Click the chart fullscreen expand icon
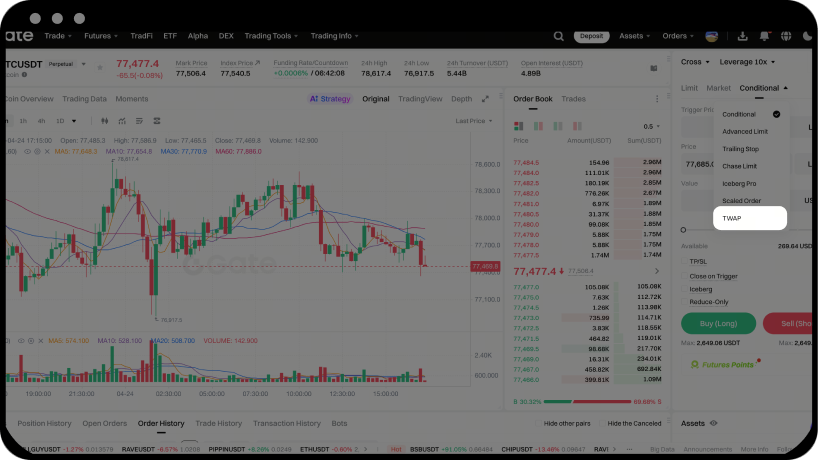 click(x=486, y=99)
